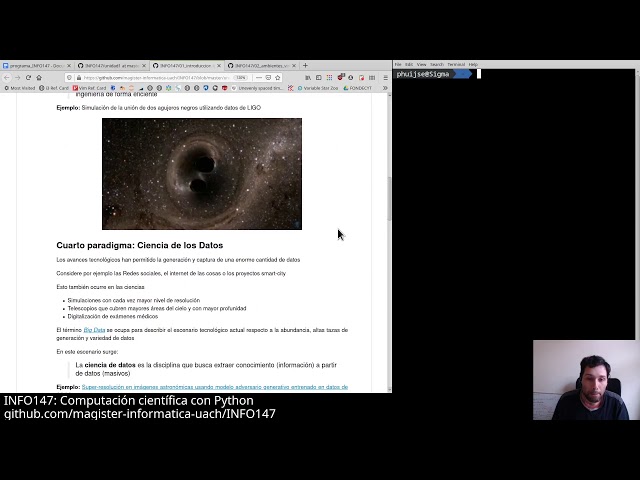Open the Most Visited bookmarks folder

pos(20,88)
